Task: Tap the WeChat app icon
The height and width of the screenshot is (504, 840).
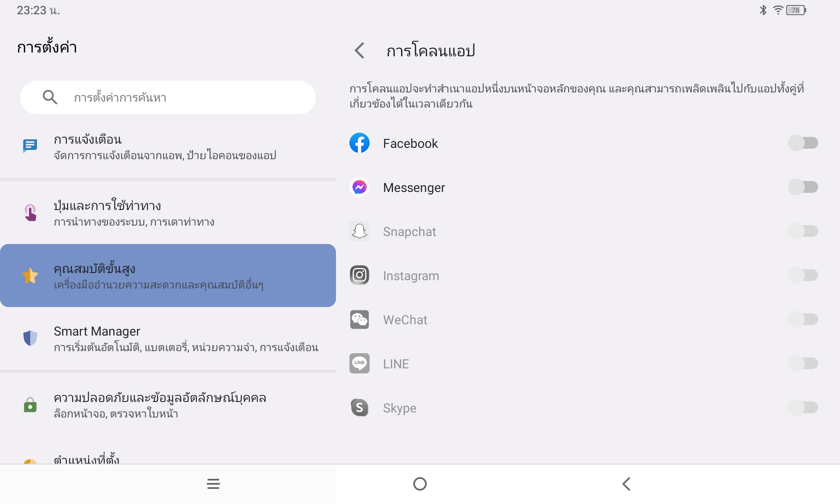Action: point(360,319)
